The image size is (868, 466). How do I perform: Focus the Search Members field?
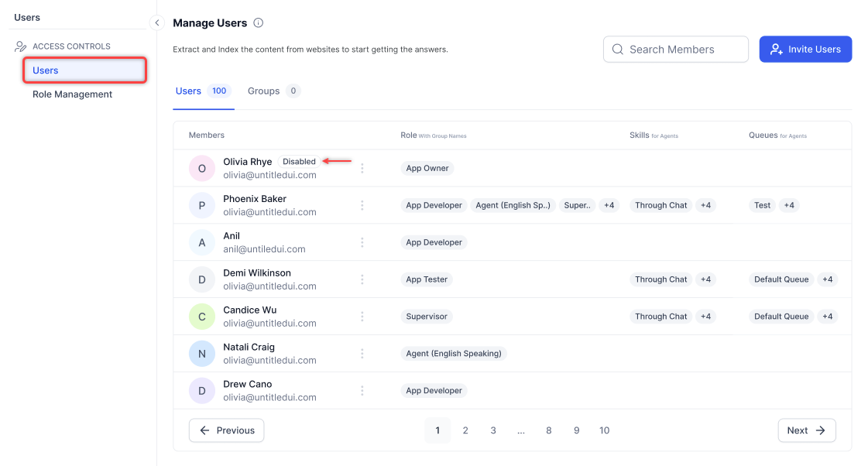pyautogui.click(x=676, y=49)
